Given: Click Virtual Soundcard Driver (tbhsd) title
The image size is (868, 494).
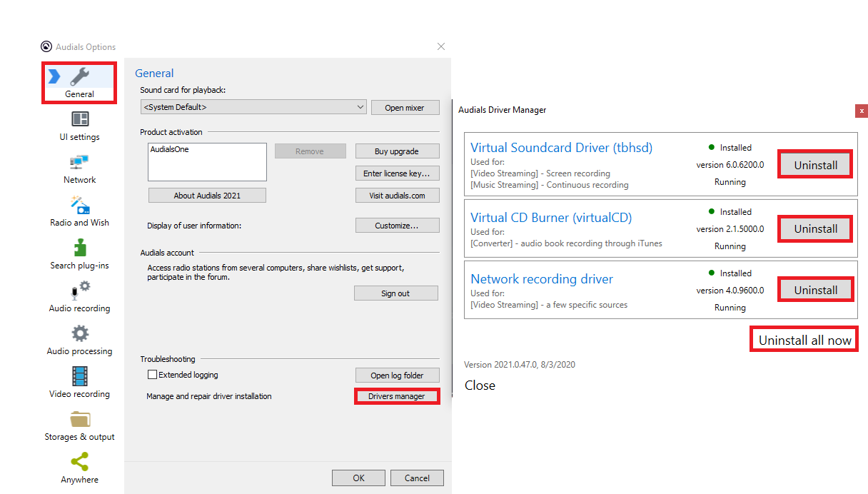Looking at the screenshot, I should point(561,148).
